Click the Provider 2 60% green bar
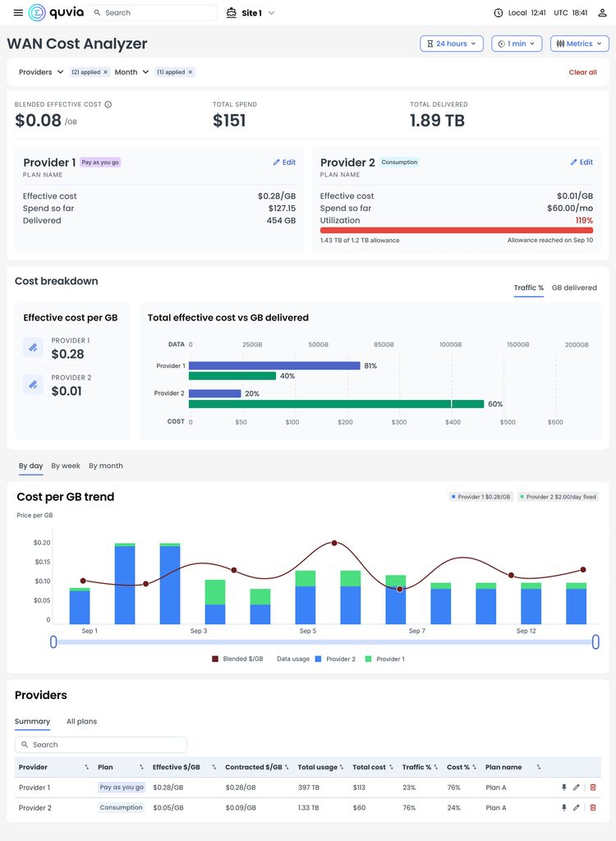Screen dimensions: 616x841 tap(337, 404)
